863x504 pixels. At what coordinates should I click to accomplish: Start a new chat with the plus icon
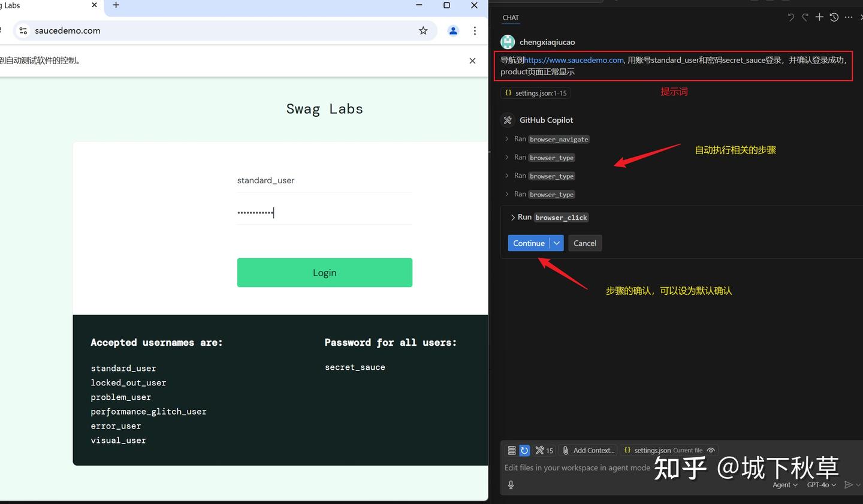[819, 17]
